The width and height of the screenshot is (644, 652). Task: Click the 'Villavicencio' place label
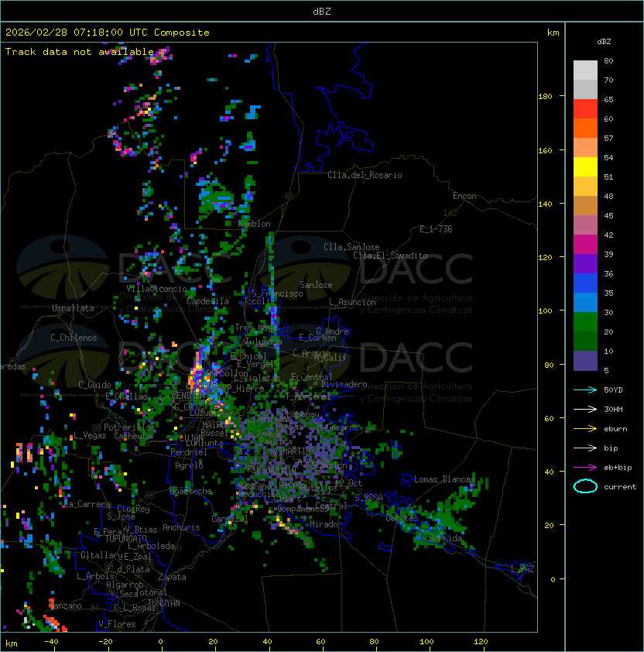[156, 289]
